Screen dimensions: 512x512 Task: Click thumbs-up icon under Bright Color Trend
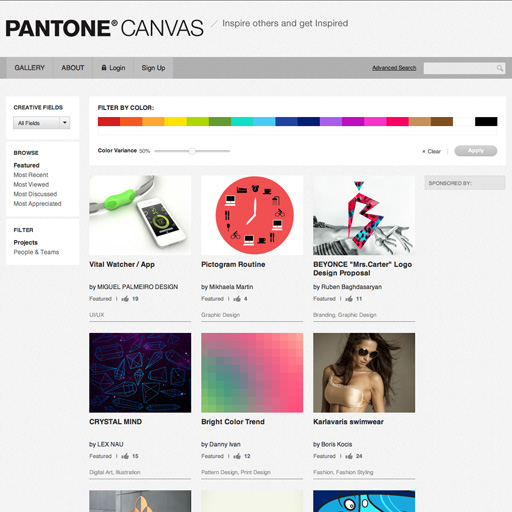[x=237, y=456]
